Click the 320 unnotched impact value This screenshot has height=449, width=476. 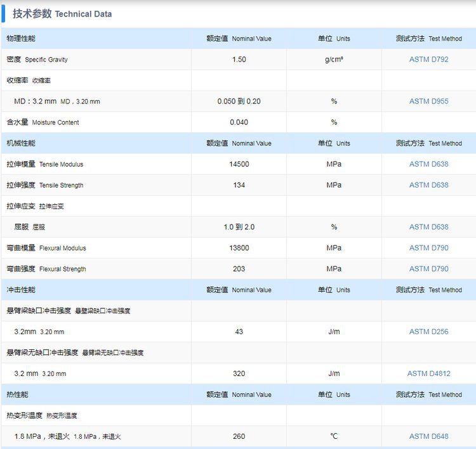click(239, 374)
